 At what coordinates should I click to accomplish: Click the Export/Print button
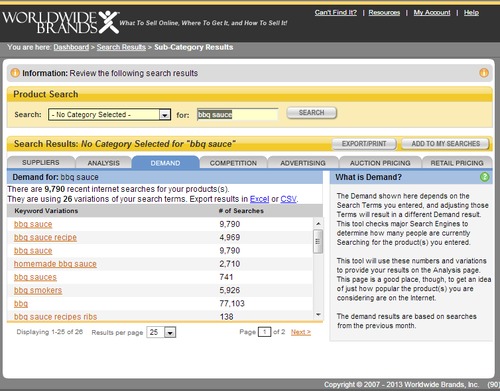pos(364,144)
